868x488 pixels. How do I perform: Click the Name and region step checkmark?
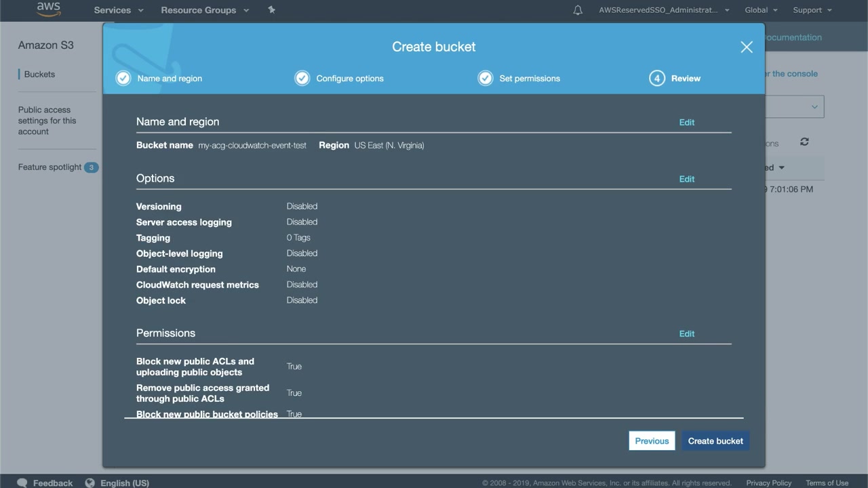(x=123, y=78)
